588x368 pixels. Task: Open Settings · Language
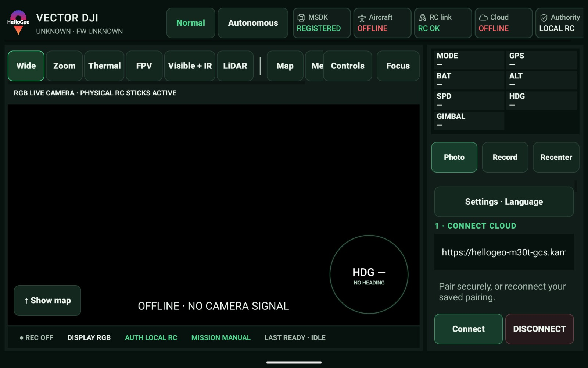504,202
